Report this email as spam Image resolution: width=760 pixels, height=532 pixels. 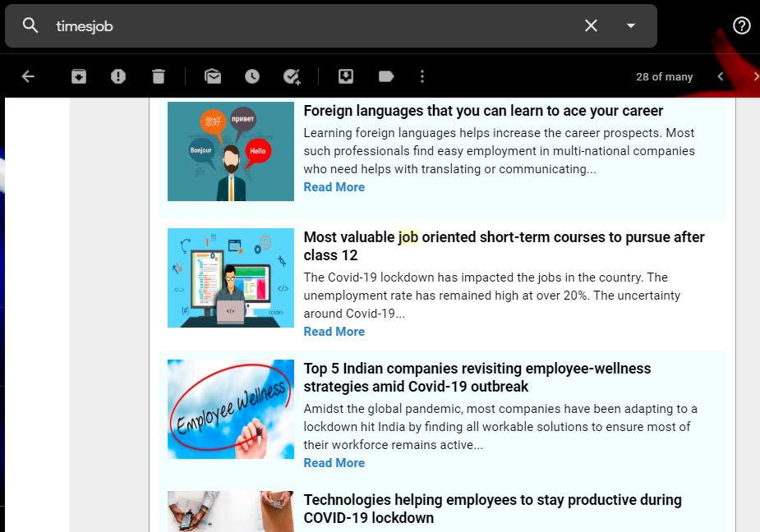pyautogui.click(x=118, y=76)
